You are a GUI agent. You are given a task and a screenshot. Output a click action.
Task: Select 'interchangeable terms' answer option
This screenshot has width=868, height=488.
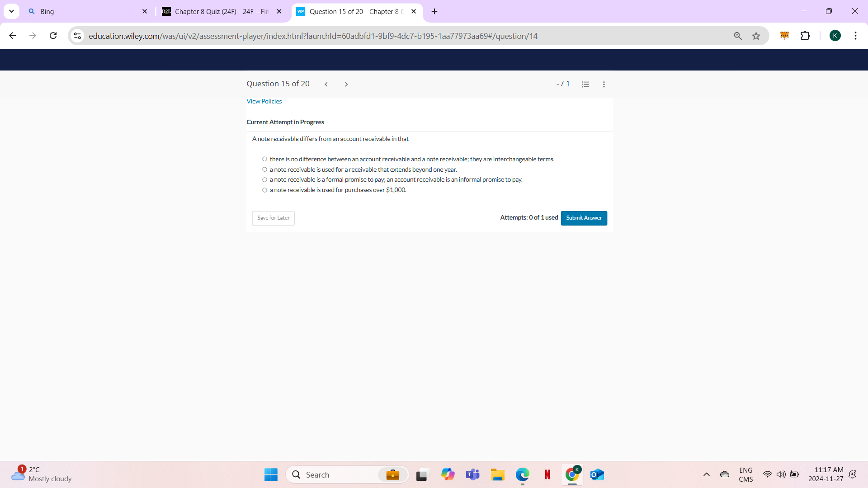point(264,159)
